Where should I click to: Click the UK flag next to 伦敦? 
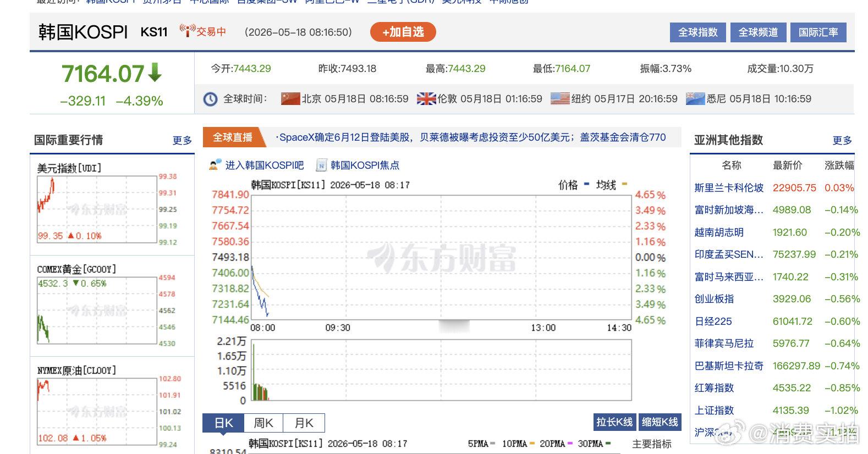click(426, 99)
